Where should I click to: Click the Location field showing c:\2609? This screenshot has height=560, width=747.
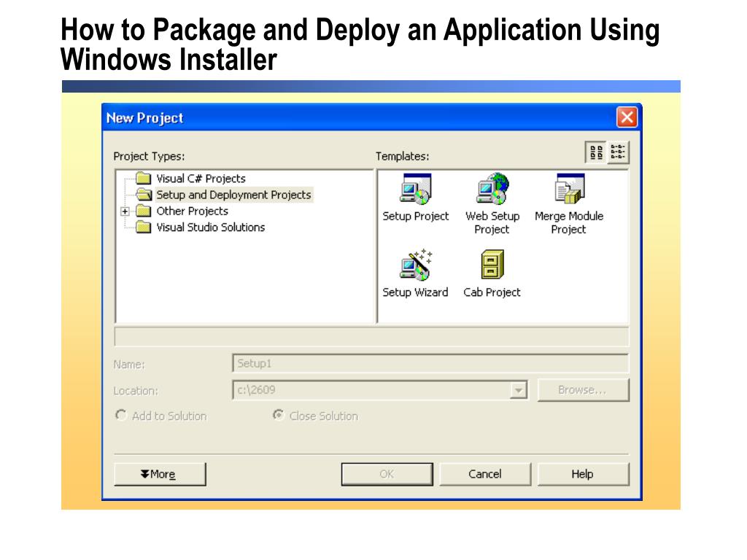379,390
